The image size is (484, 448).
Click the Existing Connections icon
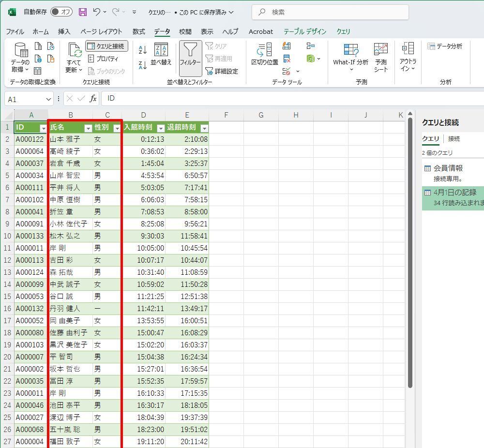pyautogui.click(x=51, y=59)
